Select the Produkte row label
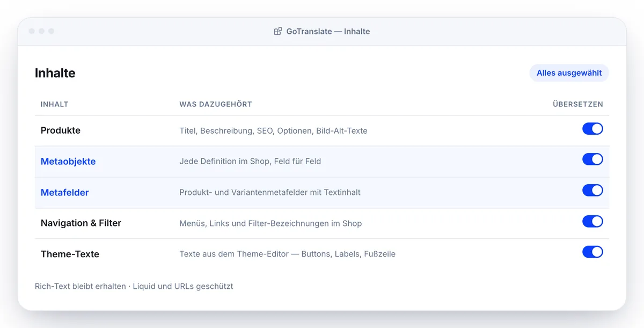The height and width of the screenshot is (328, 644). point(61,130)
